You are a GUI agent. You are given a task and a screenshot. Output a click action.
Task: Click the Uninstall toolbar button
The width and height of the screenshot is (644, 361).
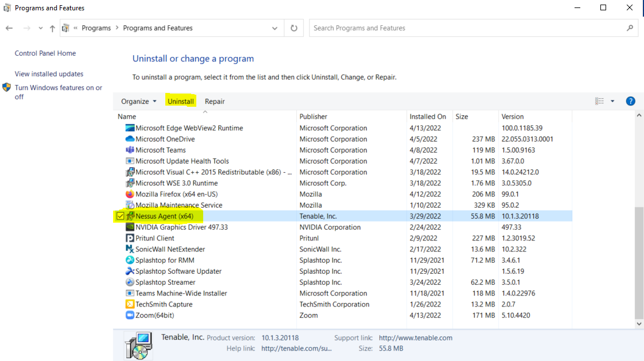point(181,102)
